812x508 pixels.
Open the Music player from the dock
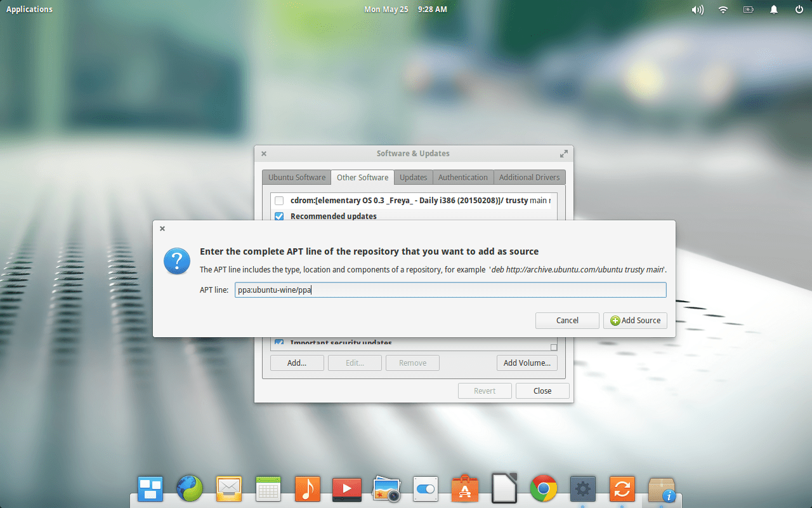click(307, 488)
